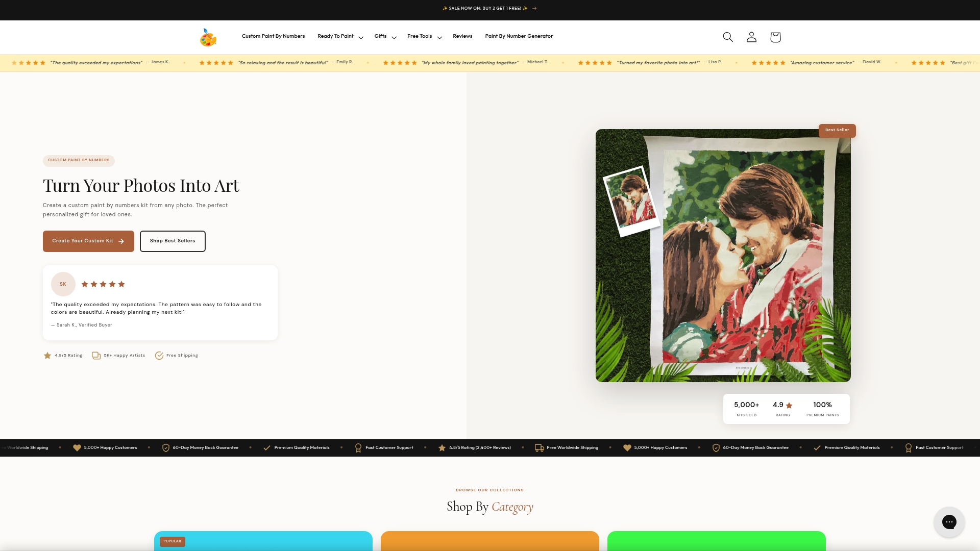Click the CUSTOM PAINT BY NUMBERS badge
The image size is (980, 551).
click(79, 160)
